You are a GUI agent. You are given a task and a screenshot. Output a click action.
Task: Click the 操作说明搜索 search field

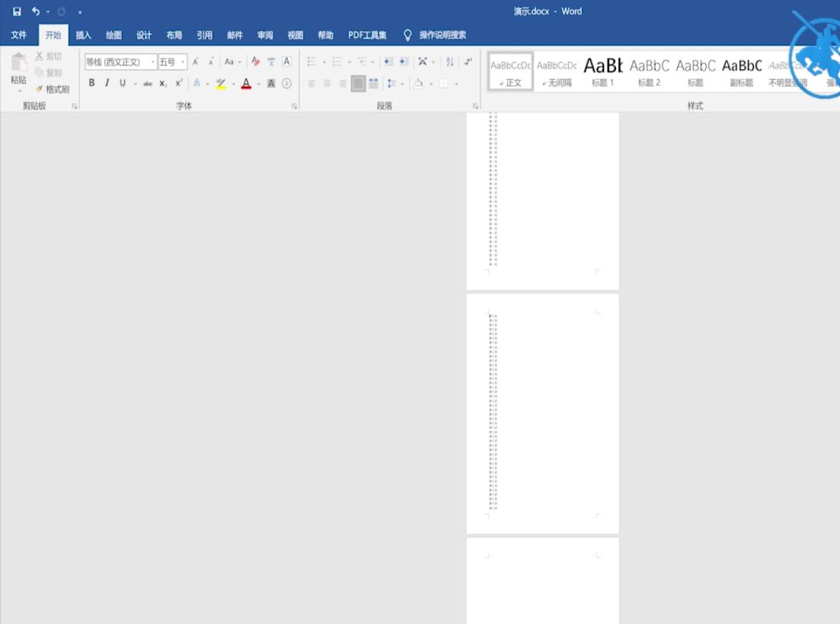(442, 35)
